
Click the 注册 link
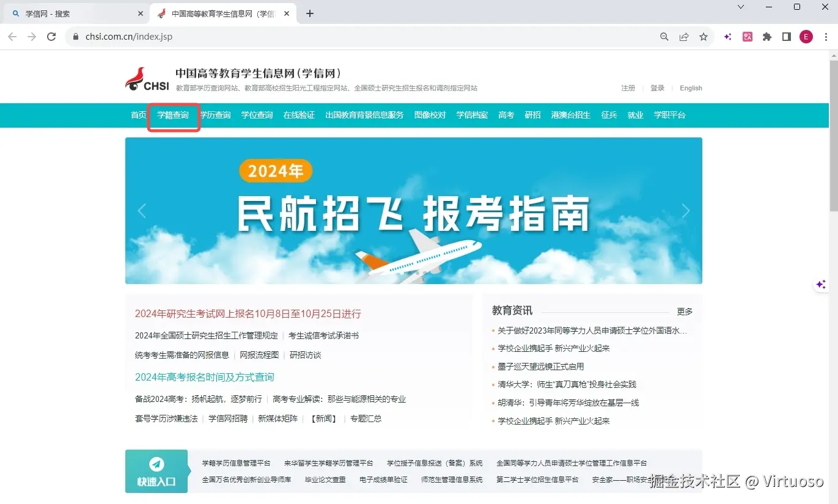coord(628,88)
